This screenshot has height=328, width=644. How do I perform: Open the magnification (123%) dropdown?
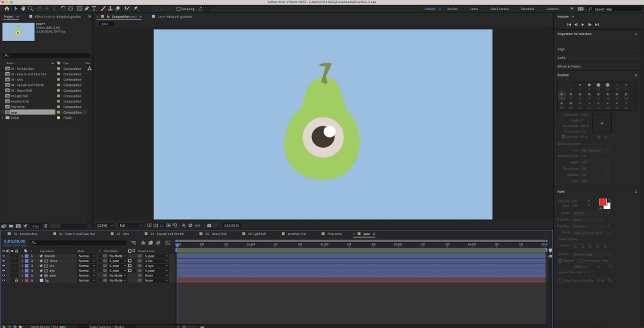click(x=105, y=226)
